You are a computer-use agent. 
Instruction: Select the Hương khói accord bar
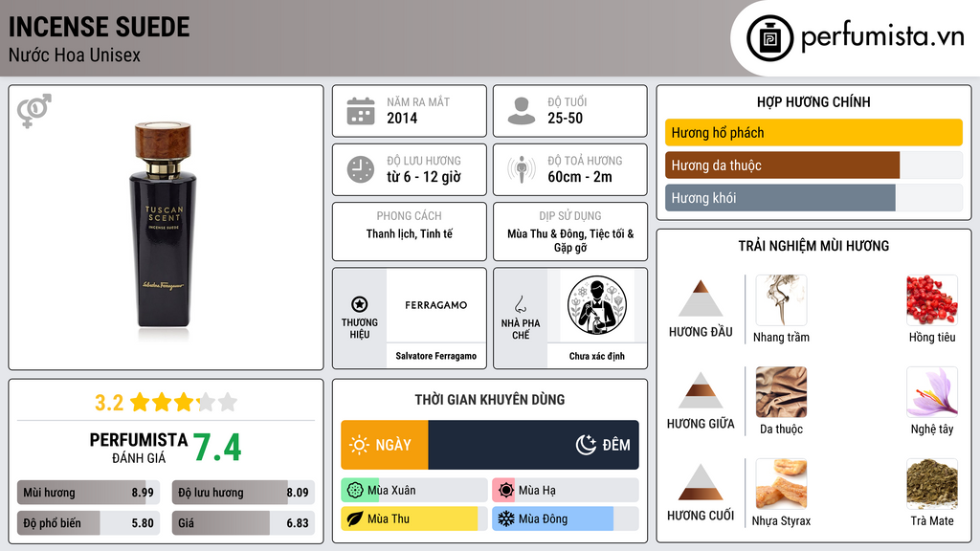pos(813,197)
